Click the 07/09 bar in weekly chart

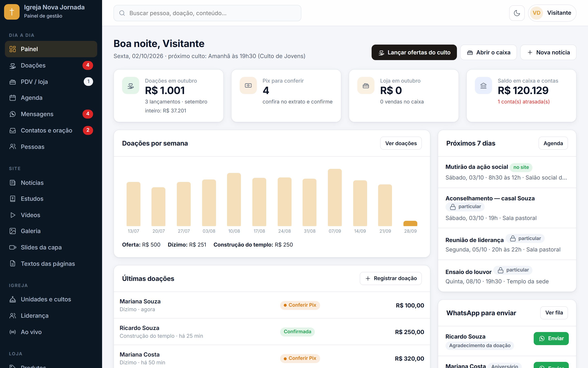click(335, 197)
